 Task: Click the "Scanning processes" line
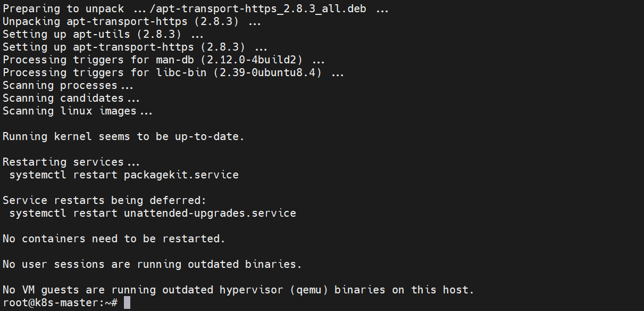[68, 86]
